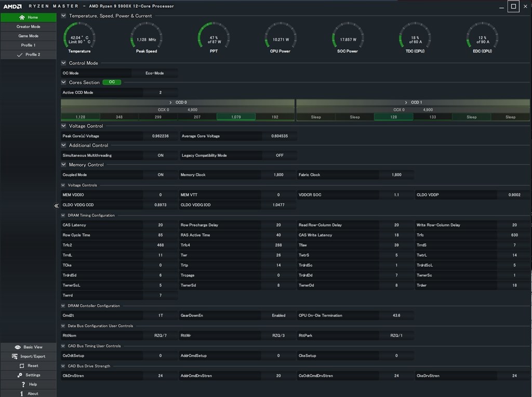Click Trfc value 630
Viewport: 532px width, 397px height.
coord(514,235)
